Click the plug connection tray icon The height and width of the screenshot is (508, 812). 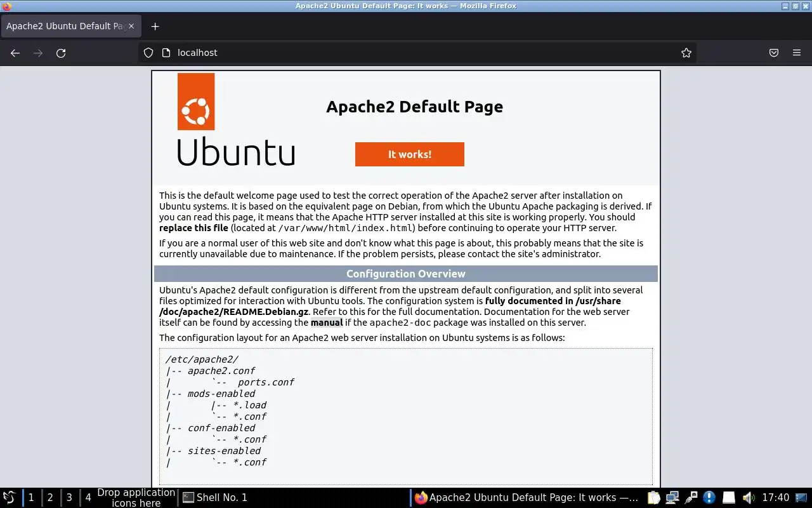coord(691,498)
